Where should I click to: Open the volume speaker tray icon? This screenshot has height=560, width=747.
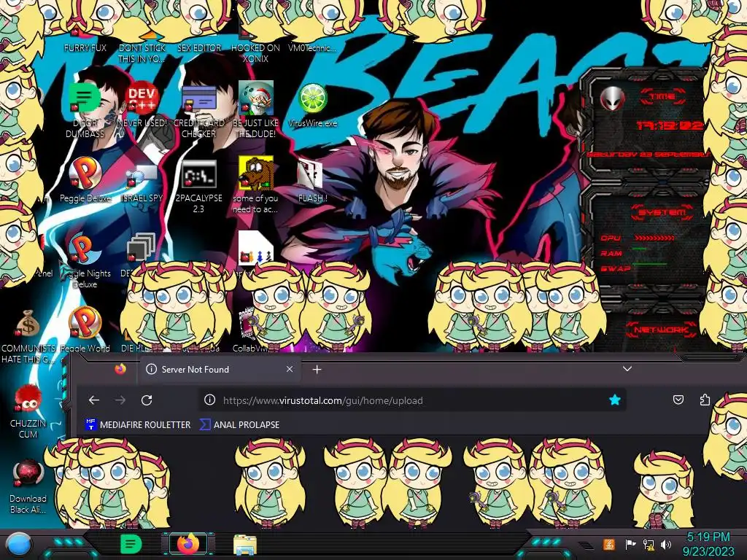[666, 544]
